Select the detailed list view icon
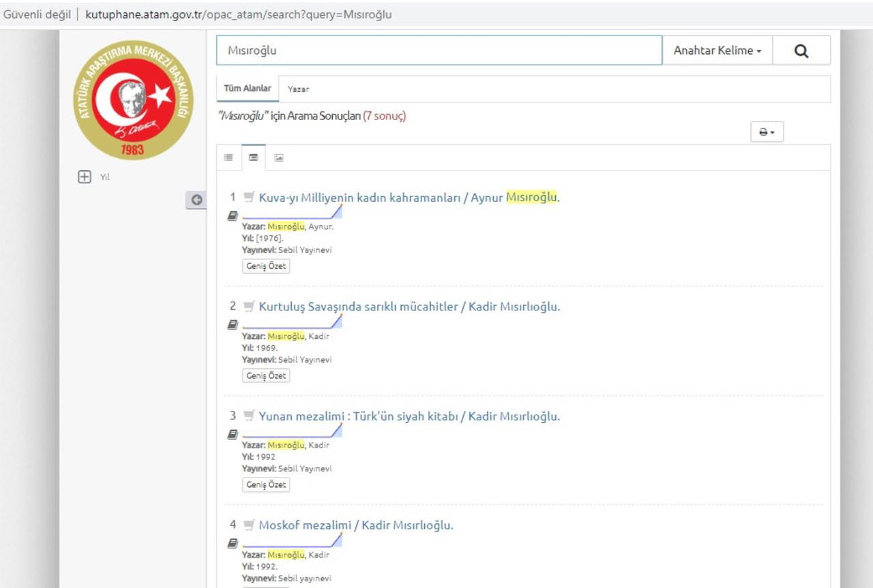Viewport: 873px width, 588px height. (254, 158)
